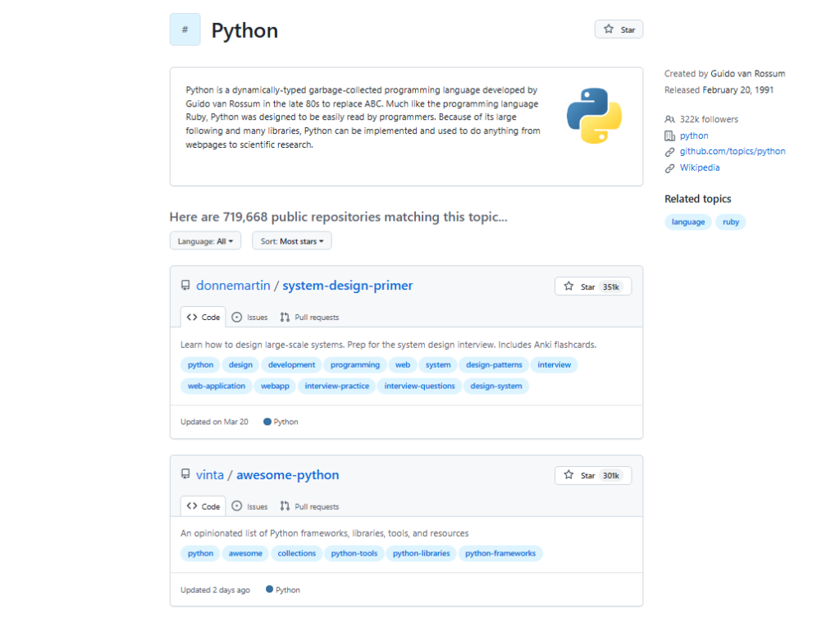The image size is (840, 618).
Task: Click the Python logo image
Action: [x=594, y=116]
